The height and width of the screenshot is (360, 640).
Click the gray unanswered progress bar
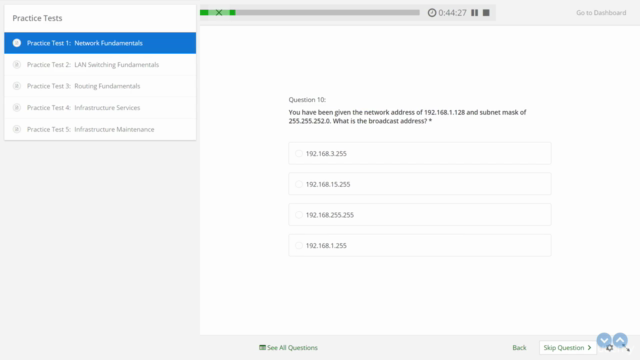pos(327,13)
